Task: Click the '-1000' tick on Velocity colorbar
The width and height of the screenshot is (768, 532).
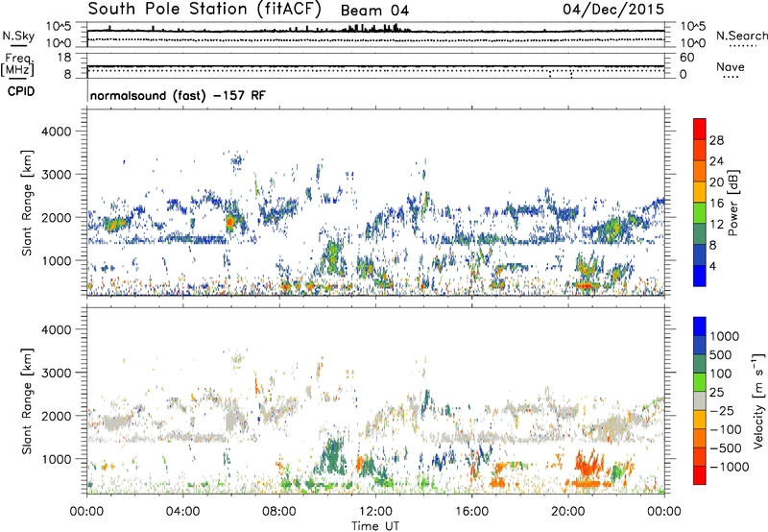Action: (730, 467)
